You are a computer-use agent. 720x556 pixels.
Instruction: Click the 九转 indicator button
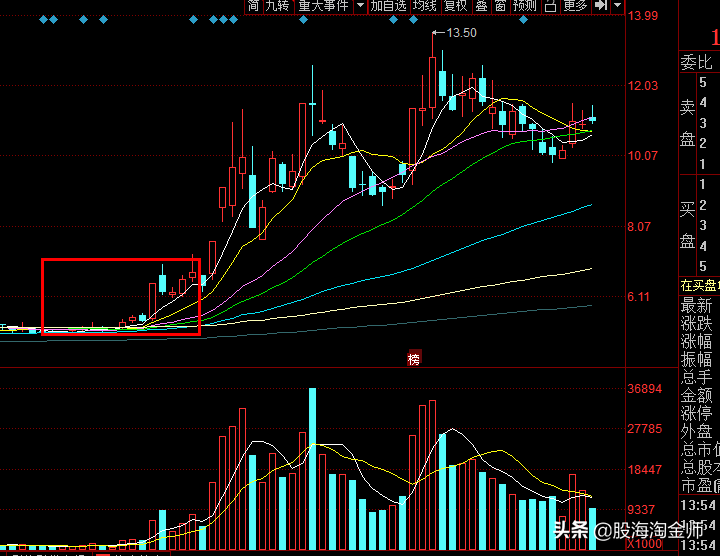(277, 6)
